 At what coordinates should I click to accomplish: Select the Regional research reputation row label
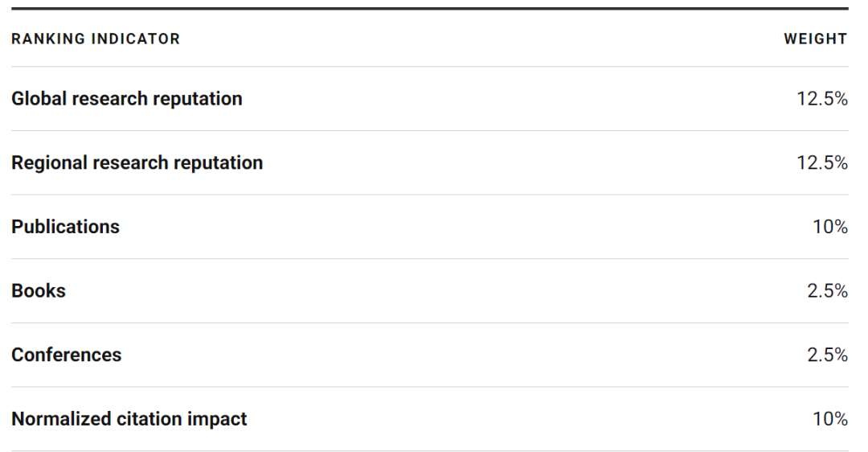click(x=137, y=162)
